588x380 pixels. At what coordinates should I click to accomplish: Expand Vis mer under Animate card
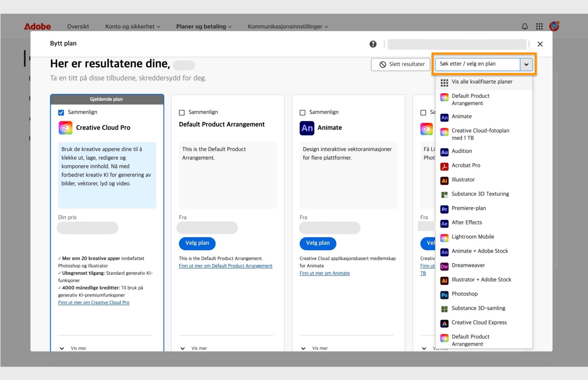tap(315, 348)
